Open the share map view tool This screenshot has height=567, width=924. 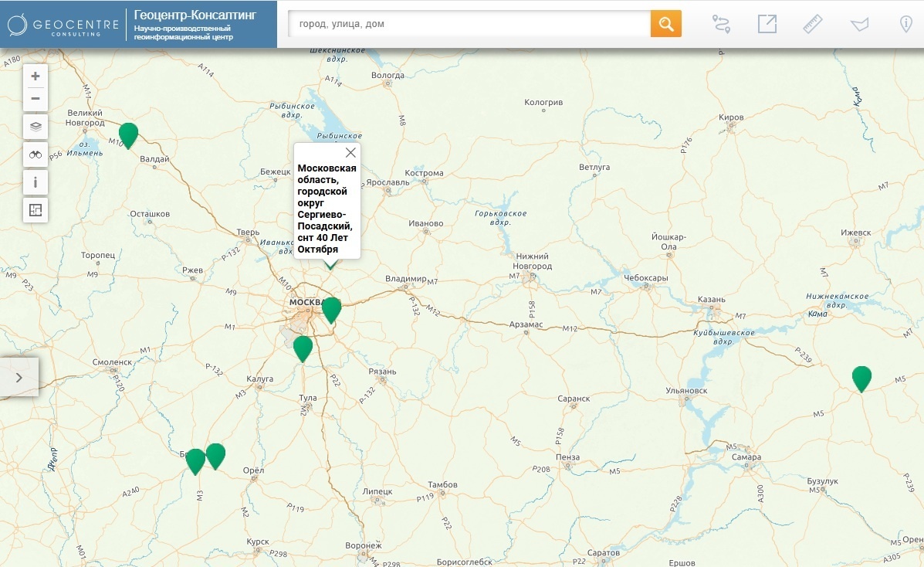766,23
